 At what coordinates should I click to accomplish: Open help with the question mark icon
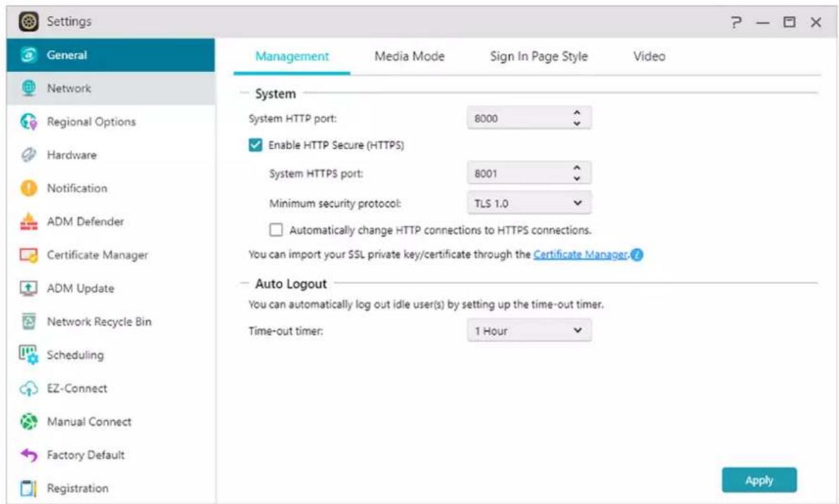(737, 22)
